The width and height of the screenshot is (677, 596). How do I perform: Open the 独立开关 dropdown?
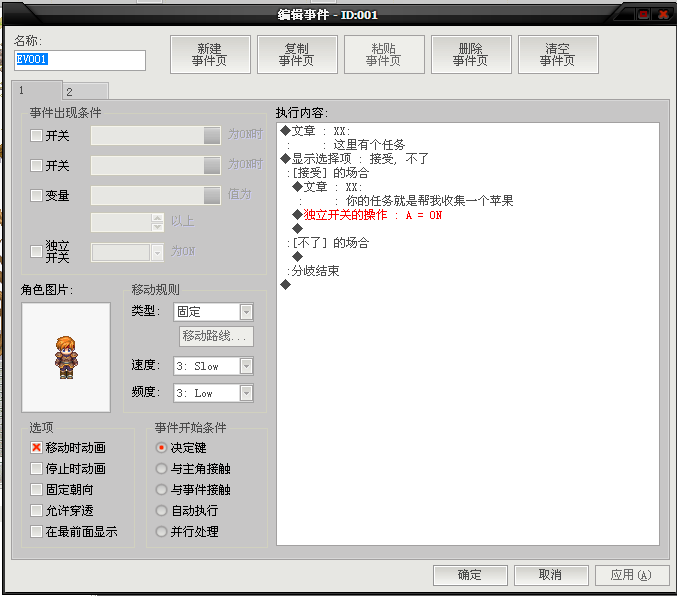[157, 253]
